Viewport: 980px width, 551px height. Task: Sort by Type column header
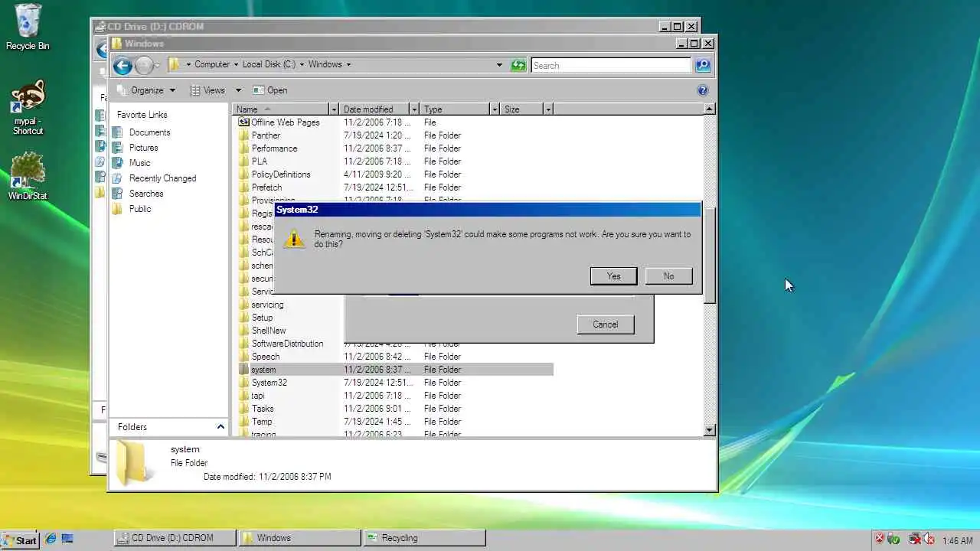coord(456,109)
